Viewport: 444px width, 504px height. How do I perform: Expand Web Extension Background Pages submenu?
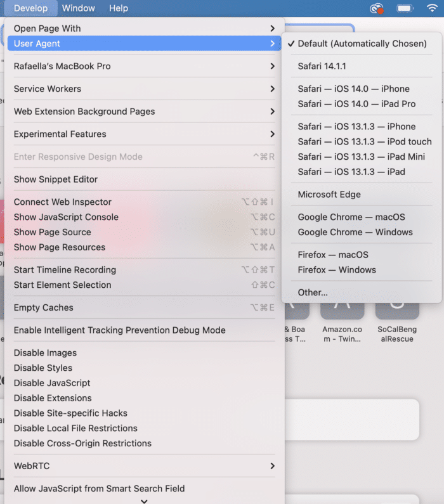click(x=145, y=111)
